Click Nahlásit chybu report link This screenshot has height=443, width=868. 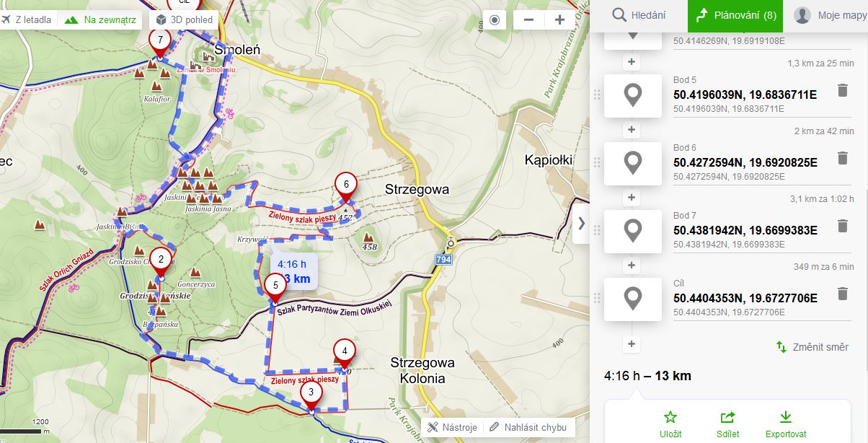coord(529,427)
